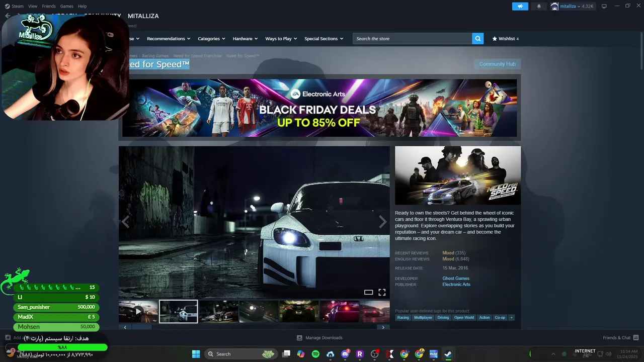Click the Ghost Games developer link

(456, 279)
